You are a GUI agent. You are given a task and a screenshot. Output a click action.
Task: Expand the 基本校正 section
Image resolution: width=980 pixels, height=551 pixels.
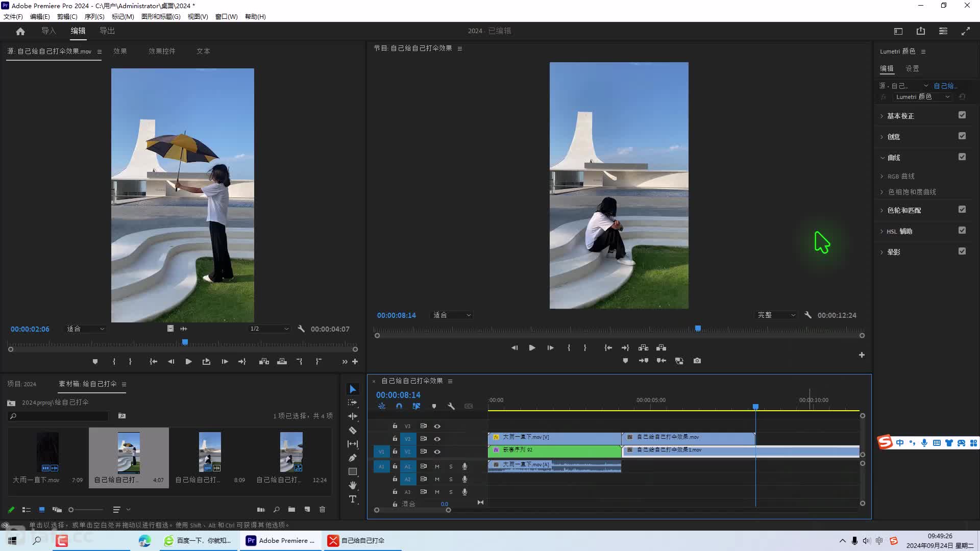(x=881, y=116)
